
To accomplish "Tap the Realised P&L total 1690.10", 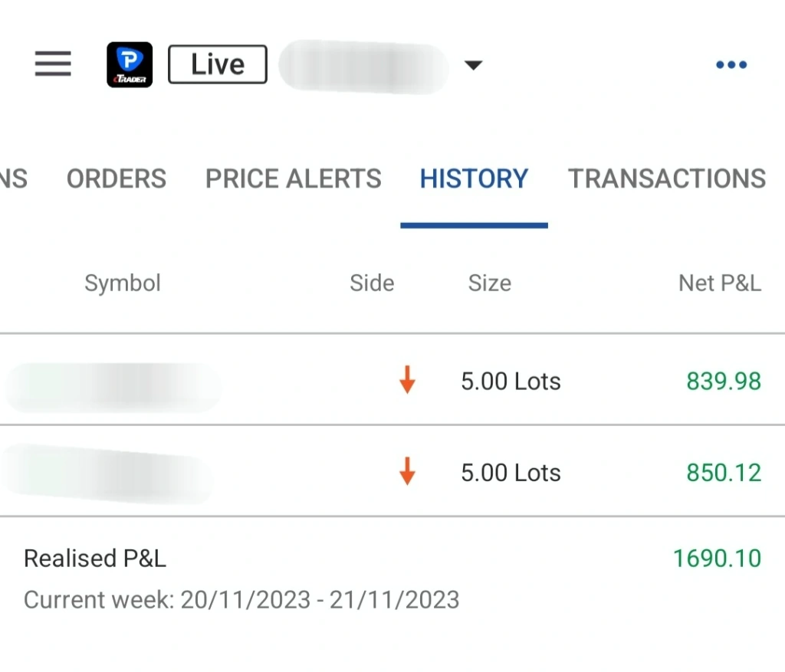I will pyautogui.click(x=717, y=559).
